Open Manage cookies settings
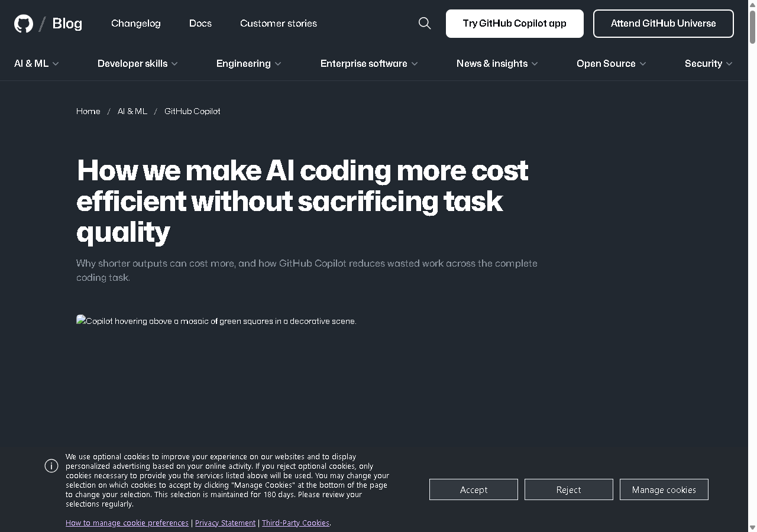757x532 pixels. coord(664,489)
